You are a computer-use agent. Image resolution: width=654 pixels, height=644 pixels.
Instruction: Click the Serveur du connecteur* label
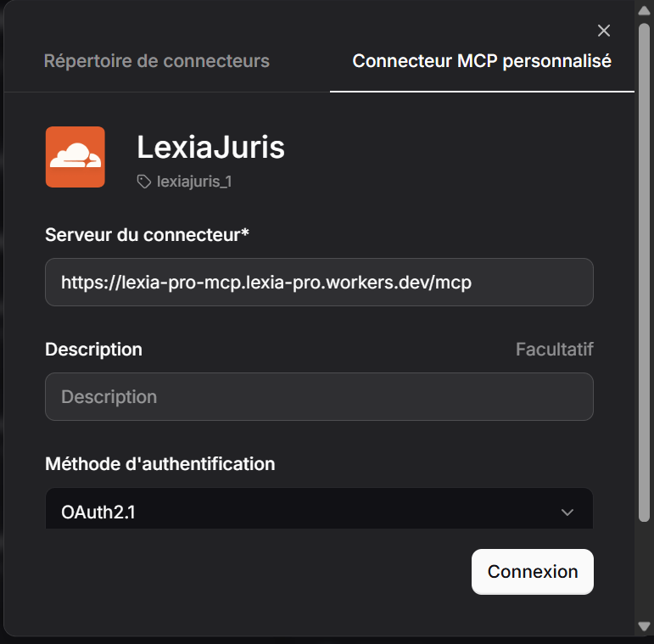[147, 235]
